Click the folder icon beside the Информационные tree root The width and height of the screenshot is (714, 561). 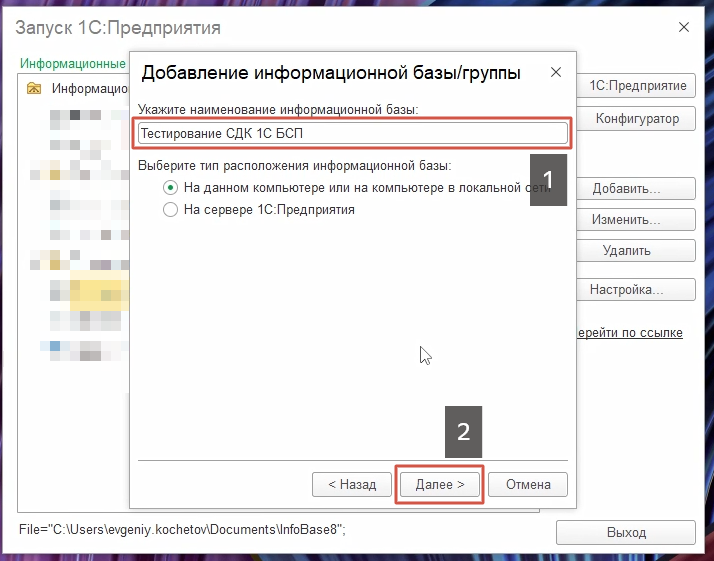[x=35, y=88]
